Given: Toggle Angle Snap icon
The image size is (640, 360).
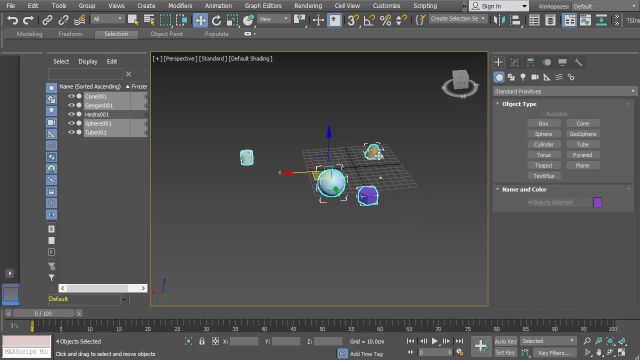Looking at the screenshot, I should click(369, 20).
